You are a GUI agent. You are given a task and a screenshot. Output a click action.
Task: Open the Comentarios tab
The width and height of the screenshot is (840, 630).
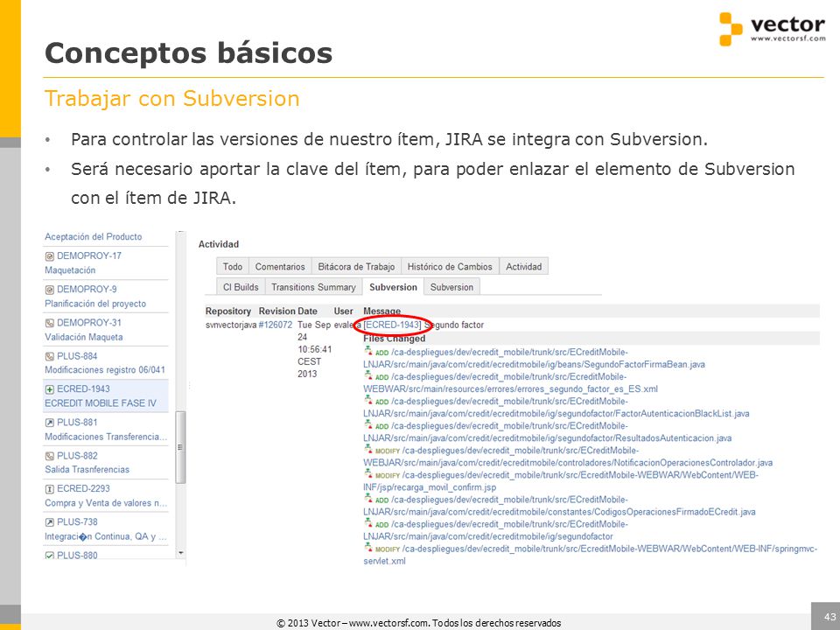[280, 266]
